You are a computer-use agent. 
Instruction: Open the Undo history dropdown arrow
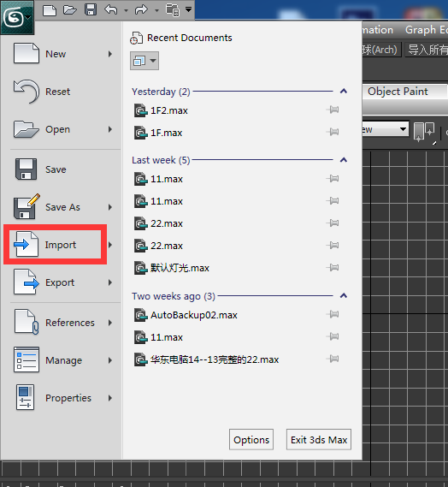(x=126, y=10)
